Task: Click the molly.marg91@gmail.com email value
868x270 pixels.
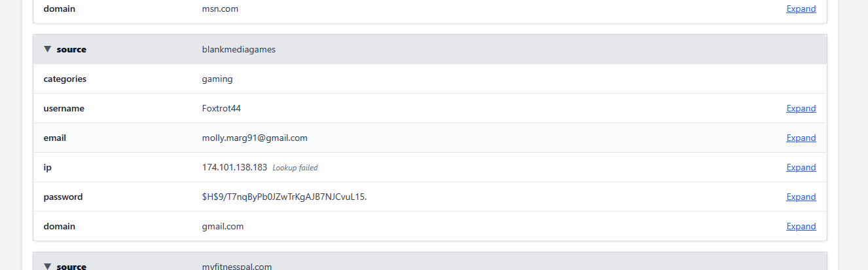Action: [x=255, y=138]
